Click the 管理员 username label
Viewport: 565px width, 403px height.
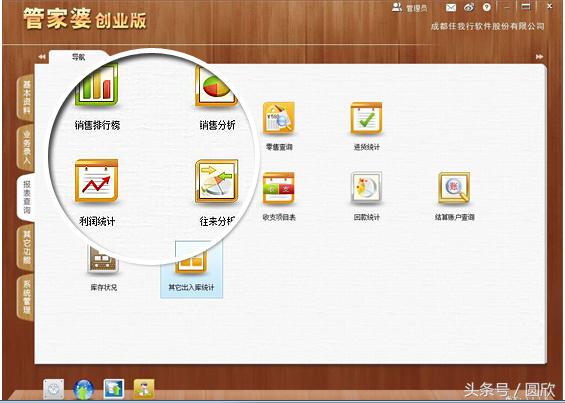coord(416,8)
